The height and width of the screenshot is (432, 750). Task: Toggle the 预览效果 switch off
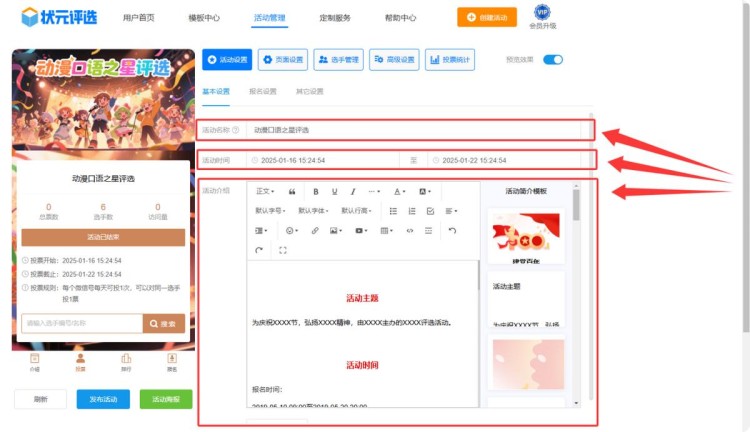[553, 60]
